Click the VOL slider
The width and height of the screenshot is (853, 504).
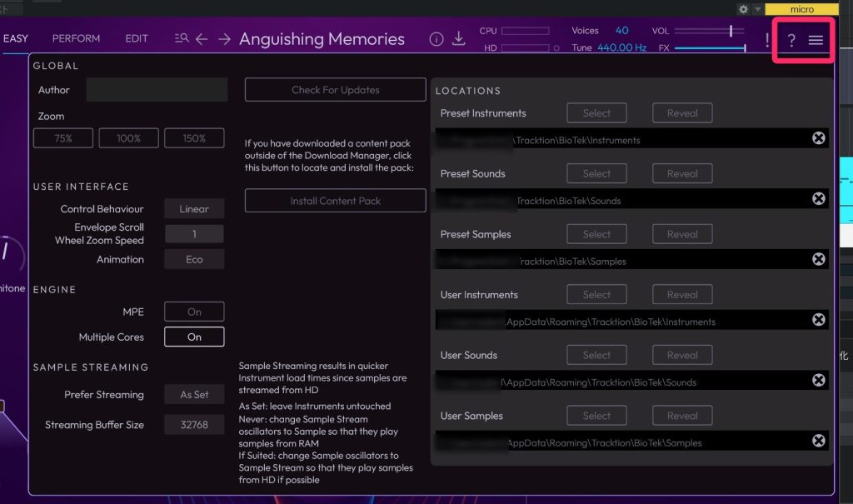(709, 31)
